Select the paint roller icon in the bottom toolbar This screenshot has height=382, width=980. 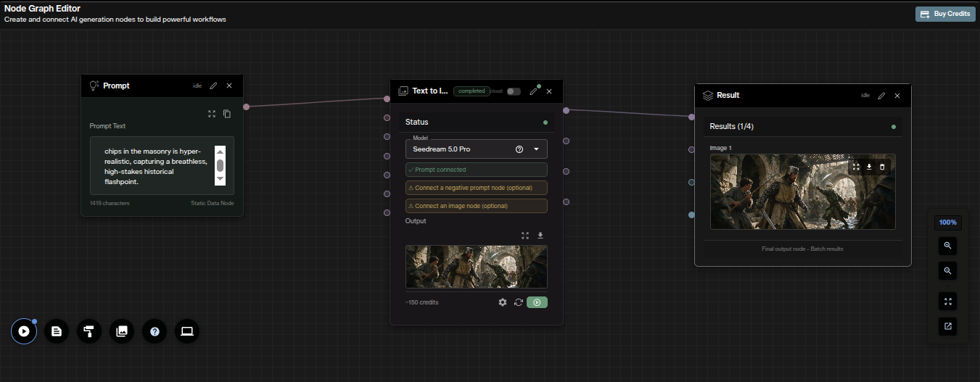[89, 331]
